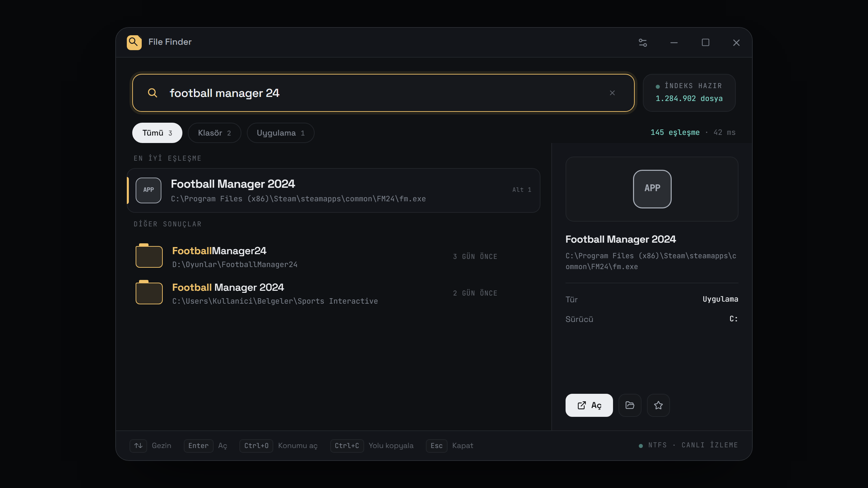Click the folder icon for FootballManager24

pyautogui.click(x=149, y=256)
